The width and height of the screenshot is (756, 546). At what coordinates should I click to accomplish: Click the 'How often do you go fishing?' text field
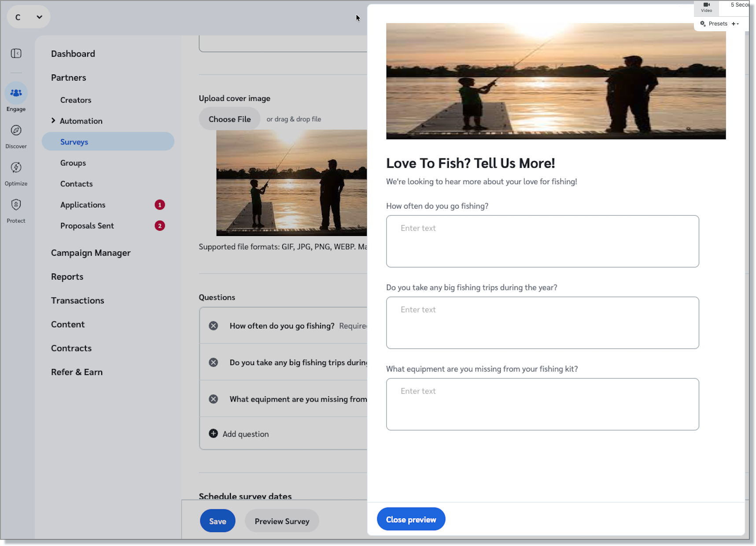coord(542,241)
